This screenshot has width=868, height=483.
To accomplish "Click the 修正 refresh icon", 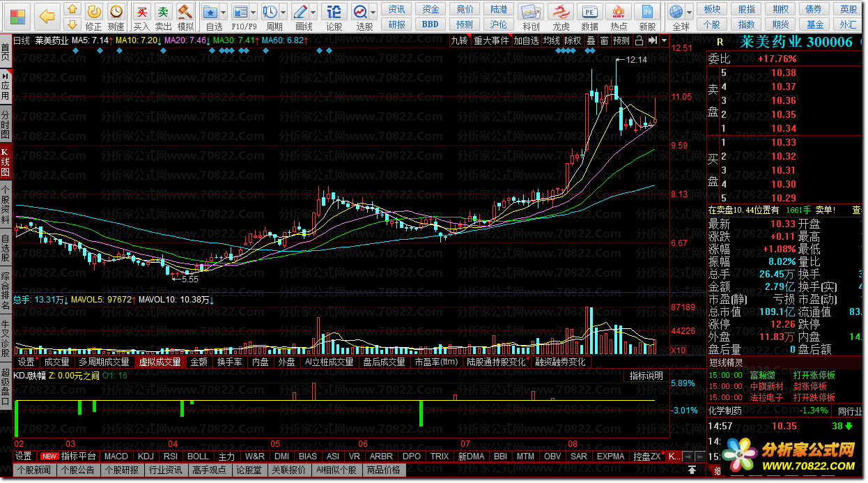I will 94,11.
